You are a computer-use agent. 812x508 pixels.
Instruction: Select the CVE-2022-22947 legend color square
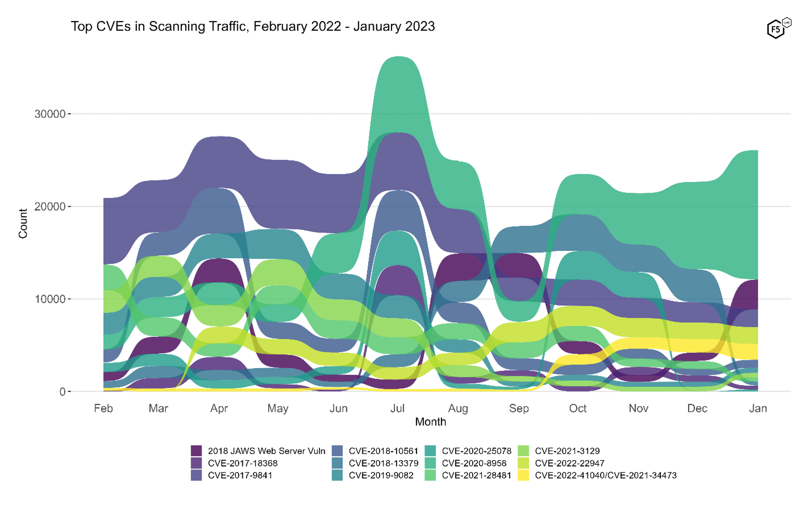click(523, 463)
